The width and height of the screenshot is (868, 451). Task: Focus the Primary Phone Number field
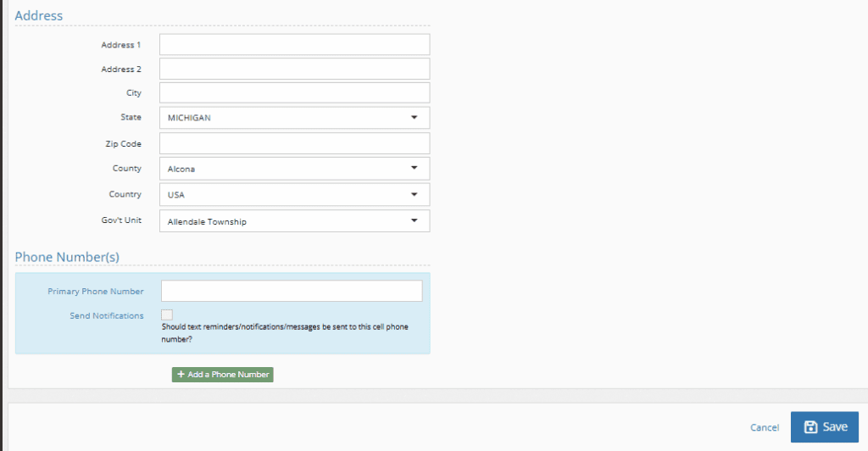point(292,291)
